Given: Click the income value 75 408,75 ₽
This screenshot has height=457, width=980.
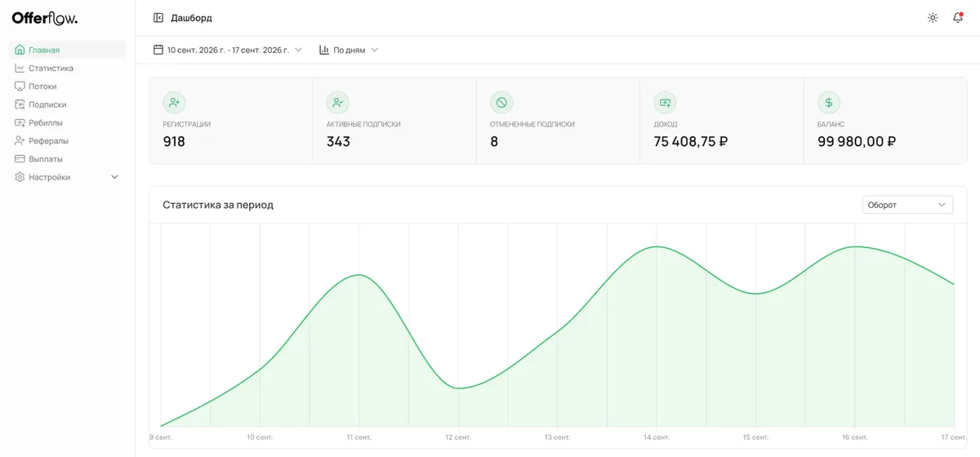Looking at the screenshot, I should [x=691, y=141].
